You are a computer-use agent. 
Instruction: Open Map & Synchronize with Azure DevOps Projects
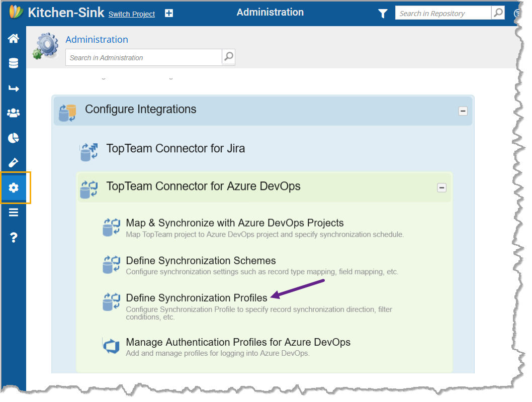click(x=235, y=223)
